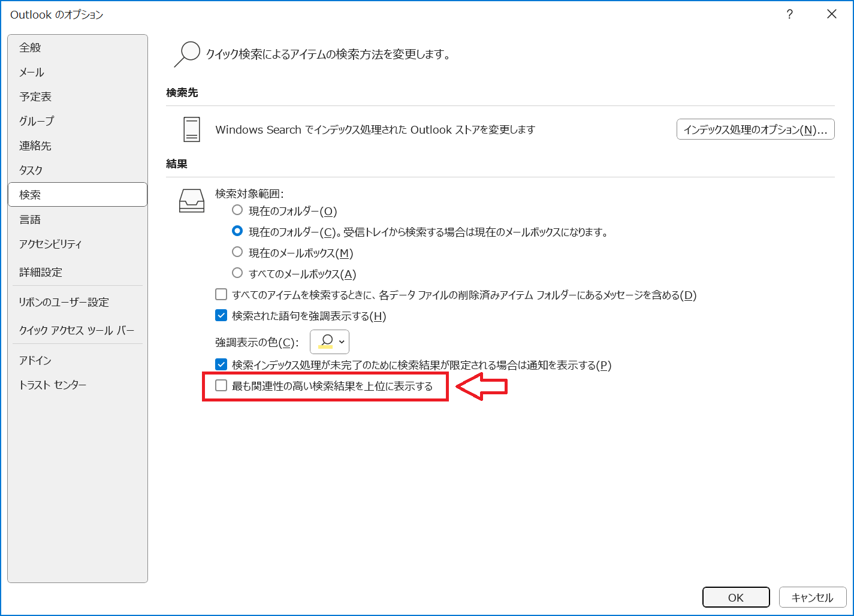The width and height of the screenshot is (854, 616).
Task: Open the 強調表示の色 color dropdown
Action: pos(330,342)
